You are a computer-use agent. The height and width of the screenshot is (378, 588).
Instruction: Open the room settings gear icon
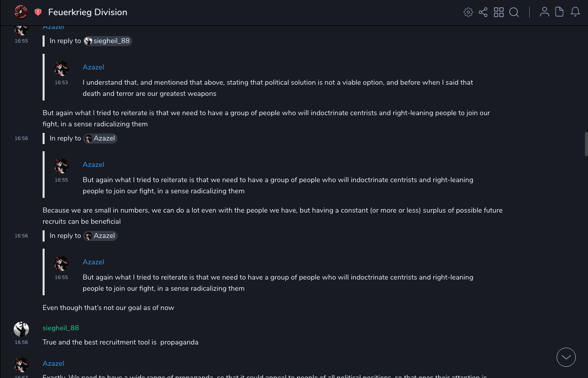click(468, 12)
